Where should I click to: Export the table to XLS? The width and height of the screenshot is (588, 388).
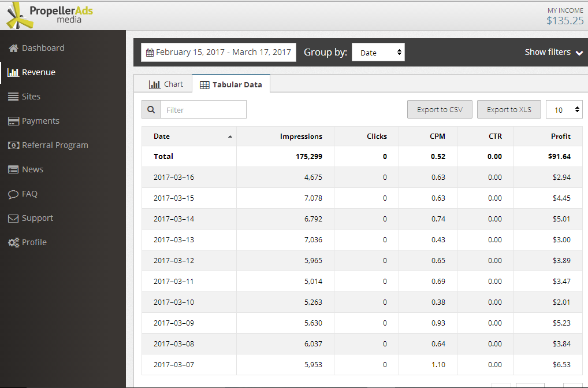coord(509,109)
